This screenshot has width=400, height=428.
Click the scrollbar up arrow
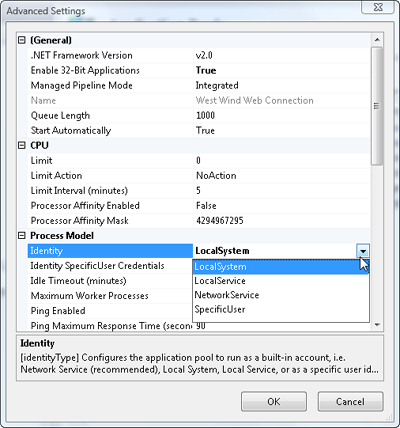pos(377,40)
